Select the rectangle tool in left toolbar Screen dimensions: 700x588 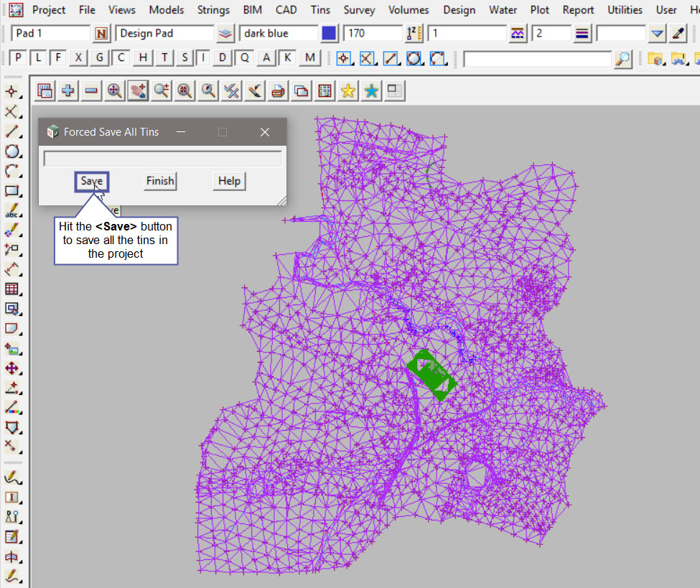coord(11,191)
